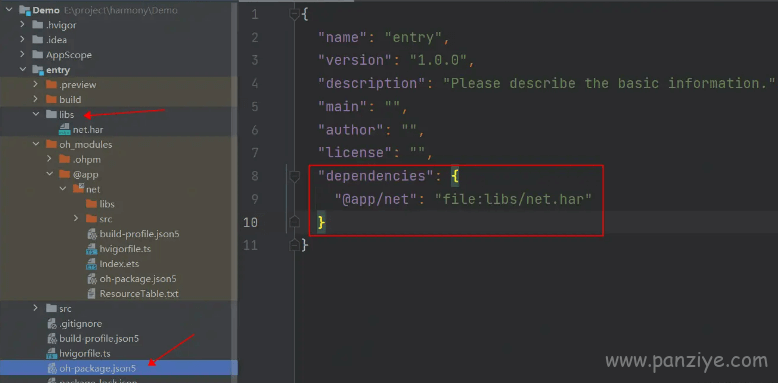Click the .gitignore file icon
Image resolution: width=778 pixels, height=383 pixels.
coord(52,324)
